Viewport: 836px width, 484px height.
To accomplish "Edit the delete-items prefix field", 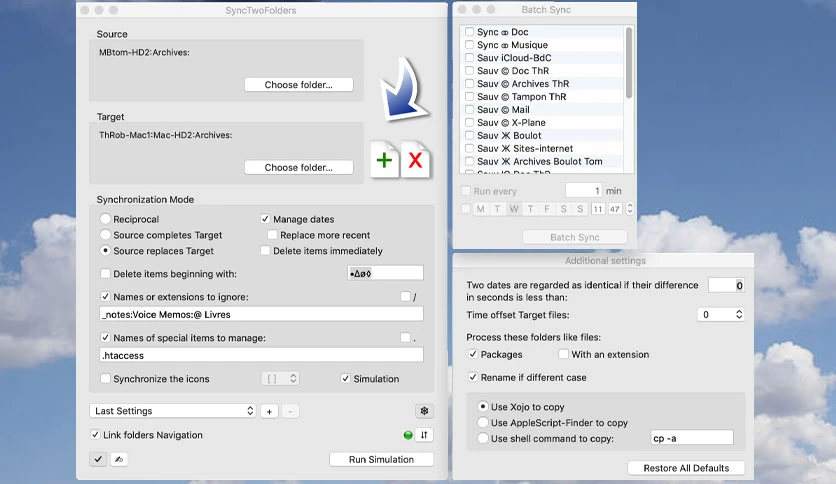I will [x=385, y=273].
